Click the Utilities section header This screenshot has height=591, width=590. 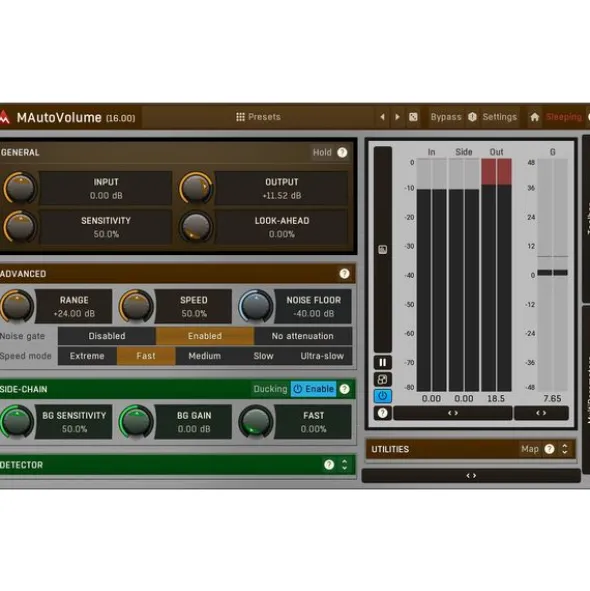pyautogui.click(x=470, y=449)
